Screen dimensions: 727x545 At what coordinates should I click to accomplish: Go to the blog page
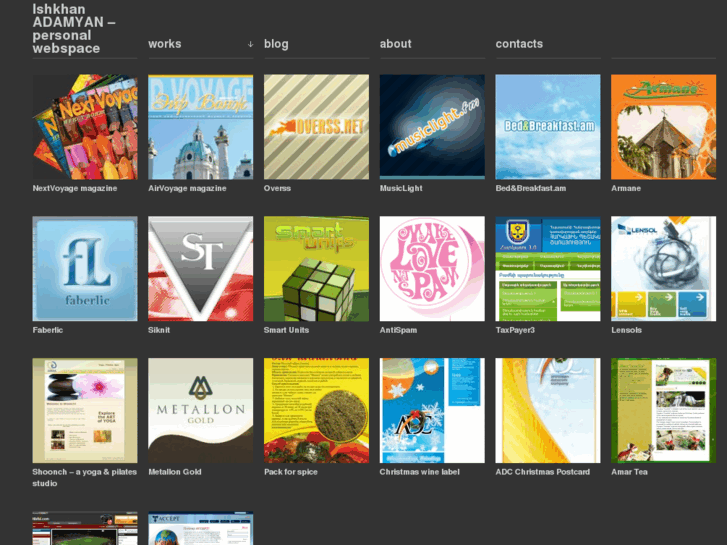(276, 44)
